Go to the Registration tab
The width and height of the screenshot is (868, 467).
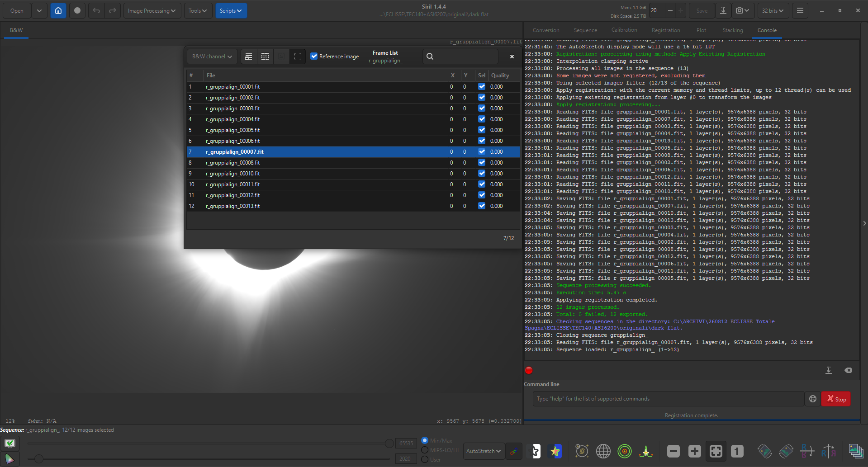coord(666,30)
